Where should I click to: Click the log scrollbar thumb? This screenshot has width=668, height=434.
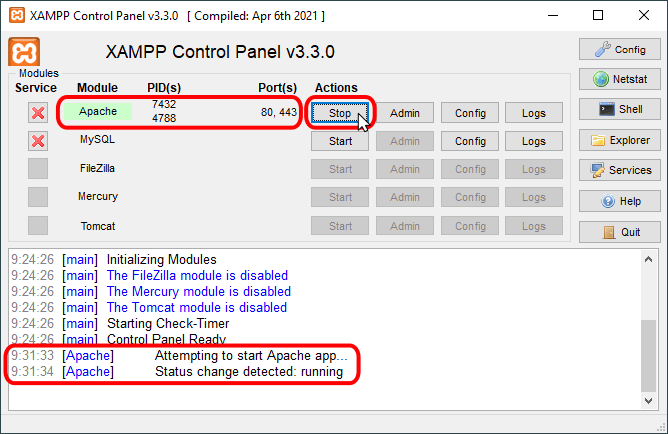(648, 356)
